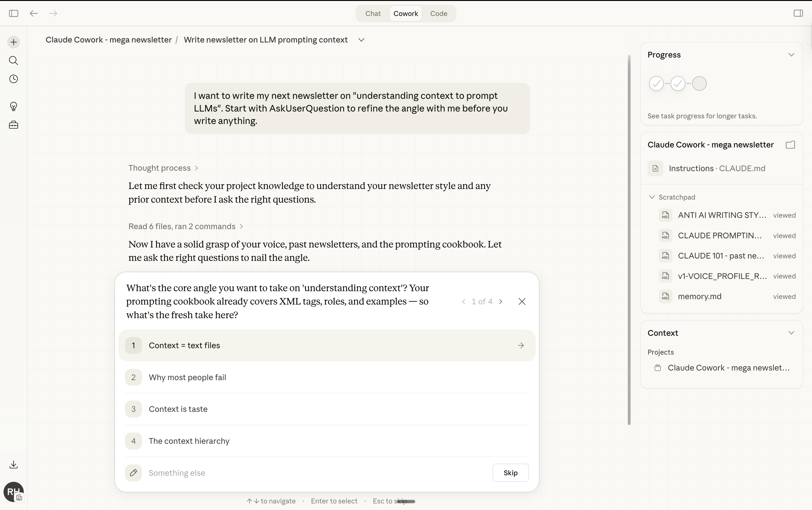Collapse the Scratchpad file list

[x=652, y=197]
